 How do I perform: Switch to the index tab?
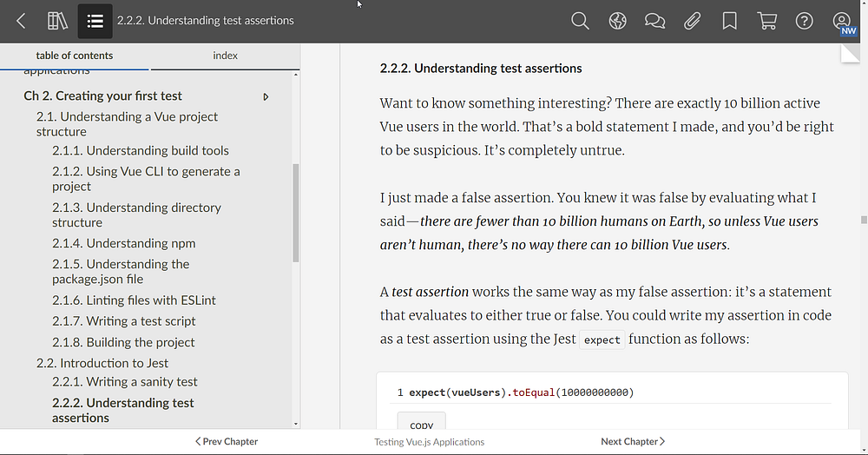coord(225,56)
